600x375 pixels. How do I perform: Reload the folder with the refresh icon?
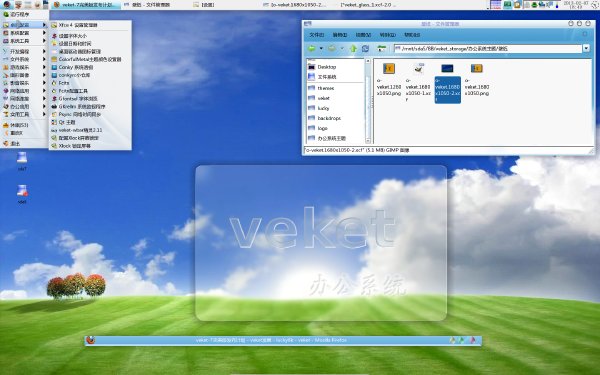tap(365, 49)
